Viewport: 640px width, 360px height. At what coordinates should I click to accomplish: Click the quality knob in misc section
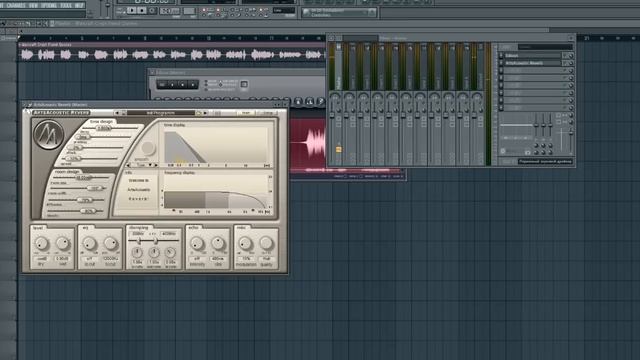coord(266,244)
